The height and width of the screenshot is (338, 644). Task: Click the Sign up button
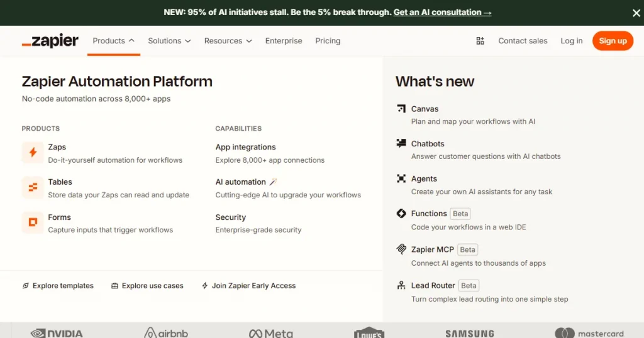(613, 41)
